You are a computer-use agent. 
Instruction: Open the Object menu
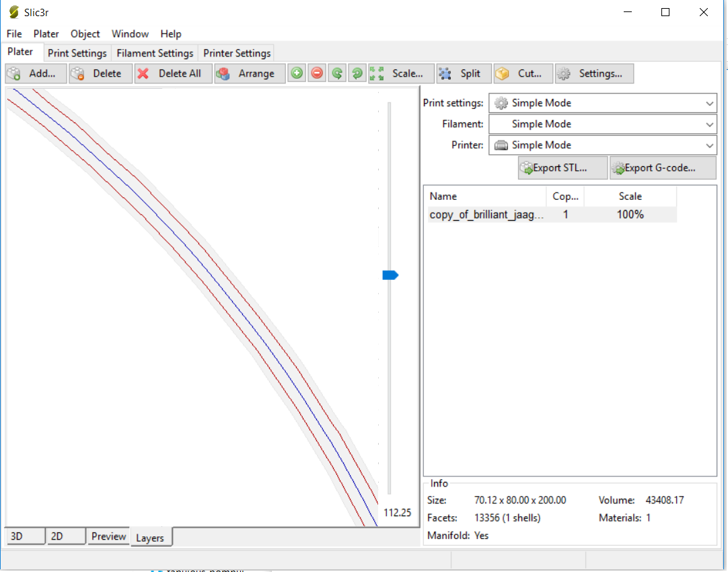85,34
